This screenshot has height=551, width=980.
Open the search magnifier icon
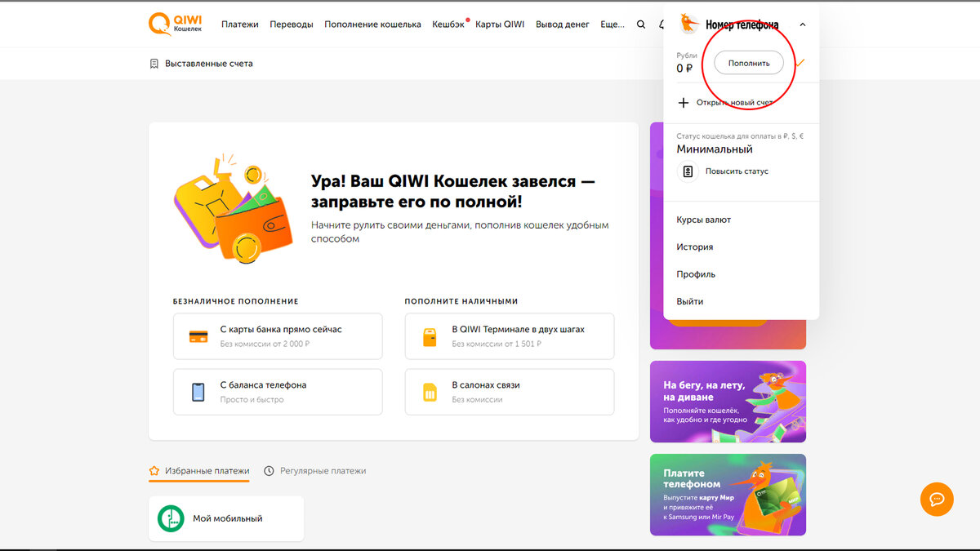tap(641, 24)
